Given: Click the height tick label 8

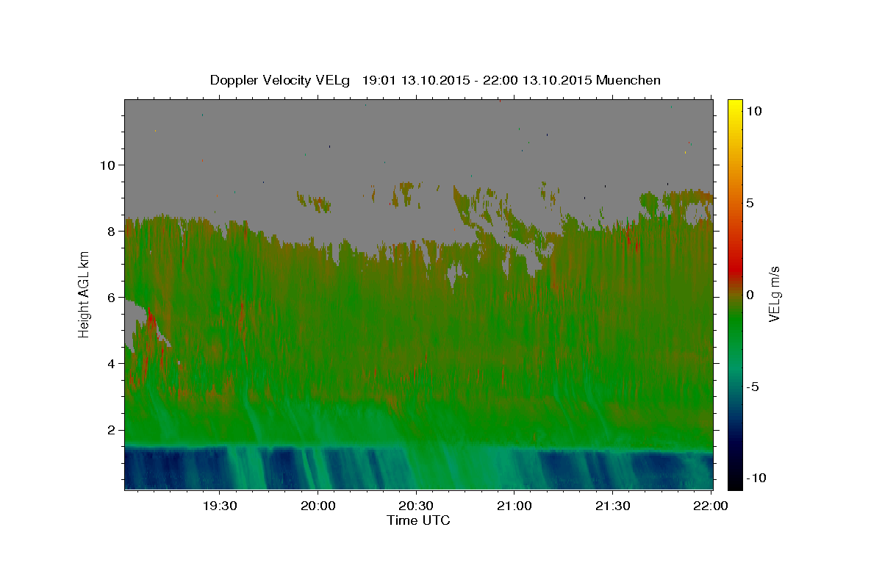Looking at the screenshot, I should (110, 231).
